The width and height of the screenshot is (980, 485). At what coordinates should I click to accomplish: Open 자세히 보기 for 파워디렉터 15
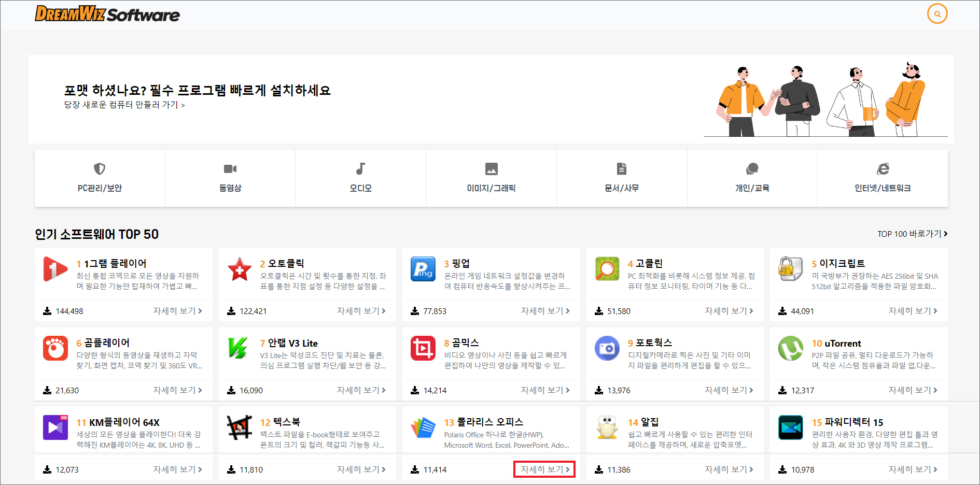click(913, 469)
